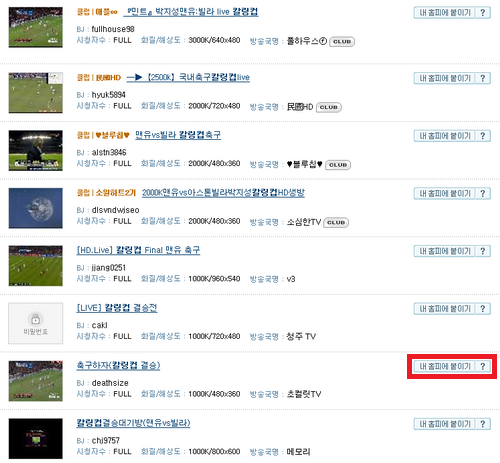Click 내 홈피에 붙이기 in hyuk5894's row
The width and height of the screenshot is (500, 463).
click(444, 78)
